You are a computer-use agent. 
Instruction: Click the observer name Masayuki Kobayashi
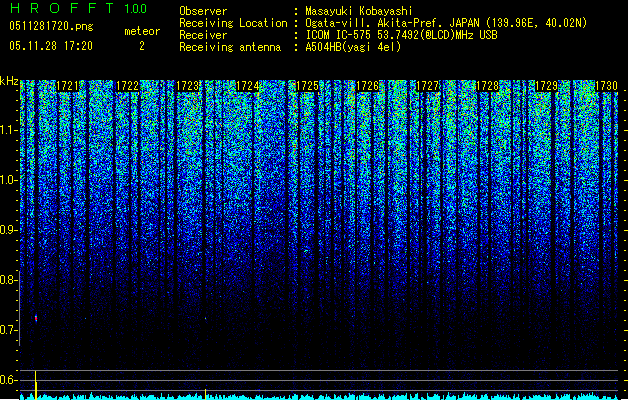pos(359,11)
